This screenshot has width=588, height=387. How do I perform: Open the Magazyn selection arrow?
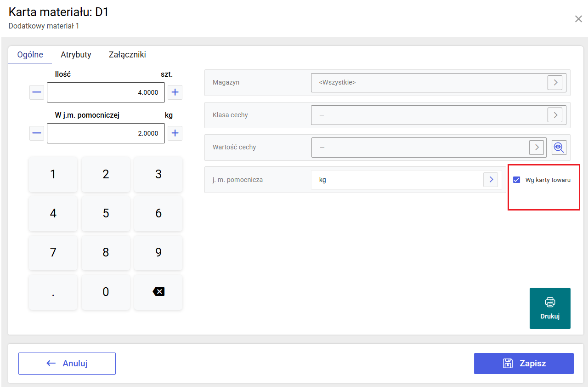point(555,83)
